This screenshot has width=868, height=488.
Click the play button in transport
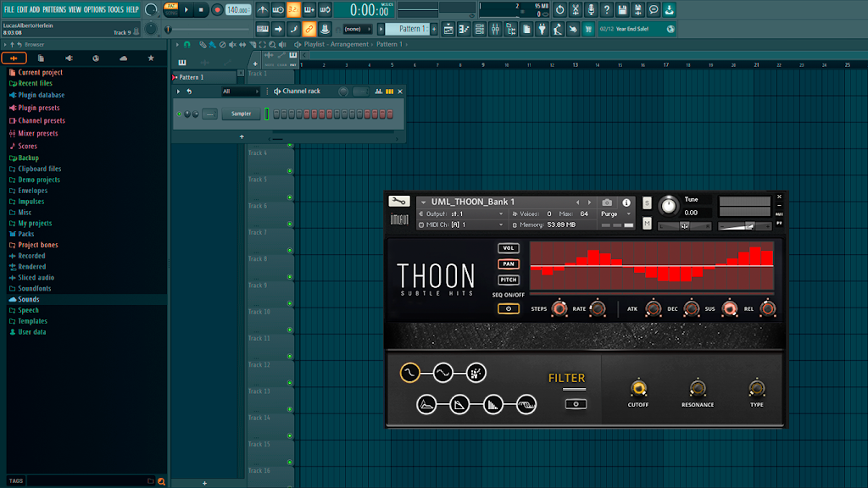[x=186, y=10]
